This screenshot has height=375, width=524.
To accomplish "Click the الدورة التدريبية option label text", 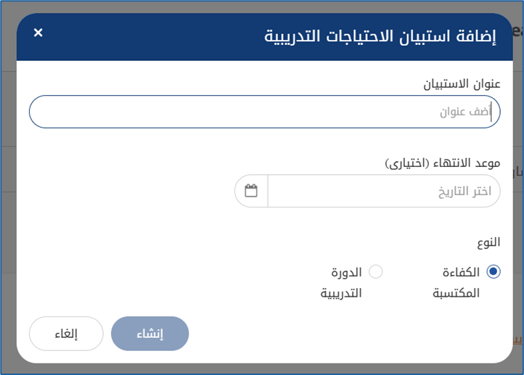I will tap(341, 283).
